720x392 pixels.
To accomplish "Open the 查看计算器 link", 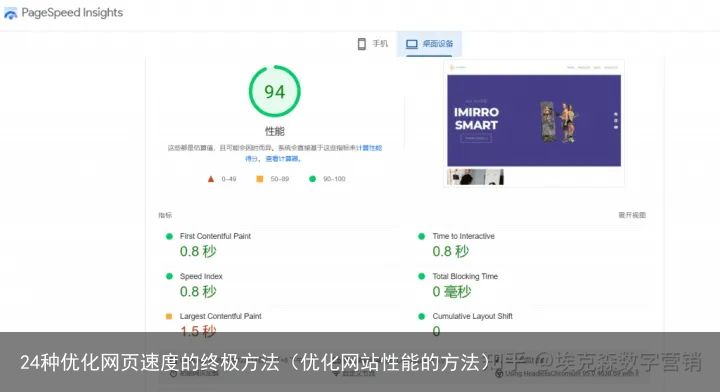I will click(283, 159).
